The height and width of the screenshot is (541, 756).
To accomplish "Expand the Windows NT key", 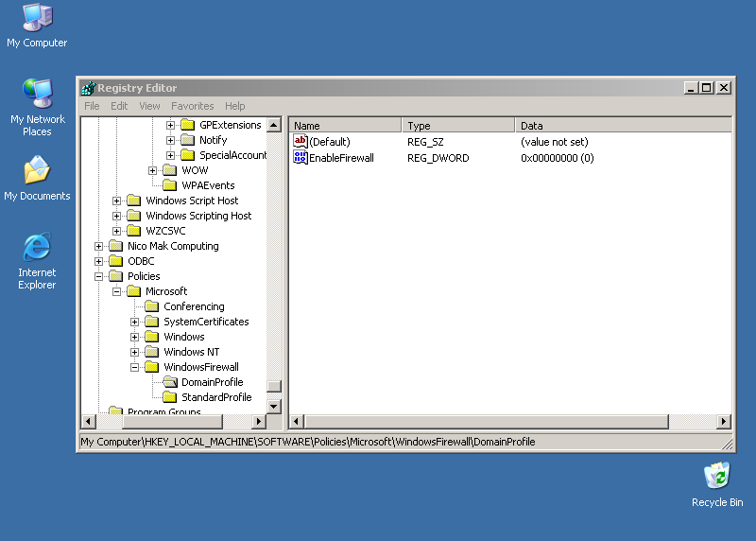I will [134, 352].
